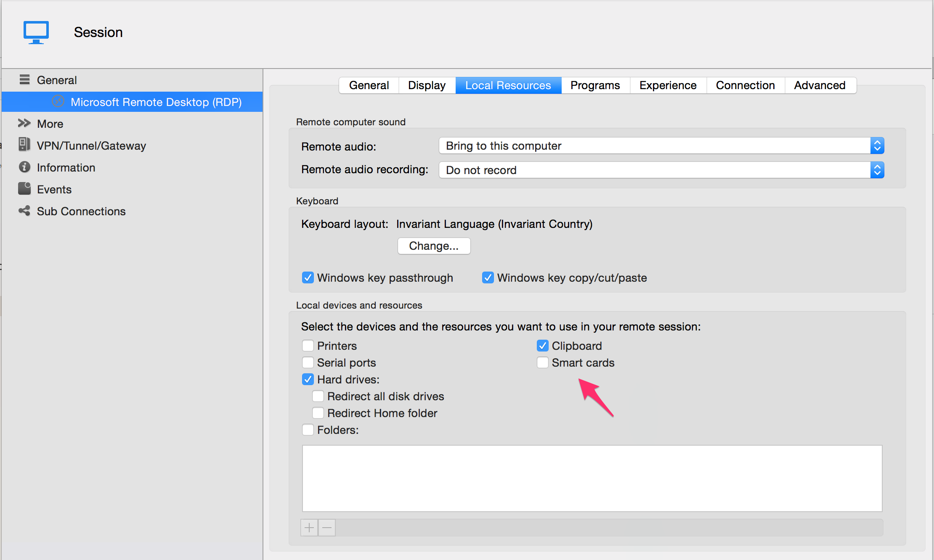Click the Events sidebar icon
Viewport: 934px width, 560px height.
tap(24, 189)
